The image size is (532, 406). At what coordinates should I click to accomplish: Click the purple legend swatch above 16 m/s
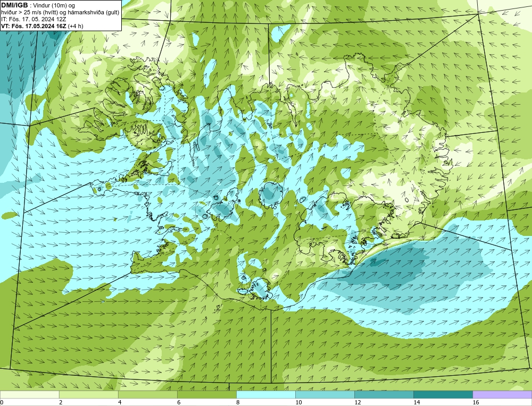pos(502,394)
